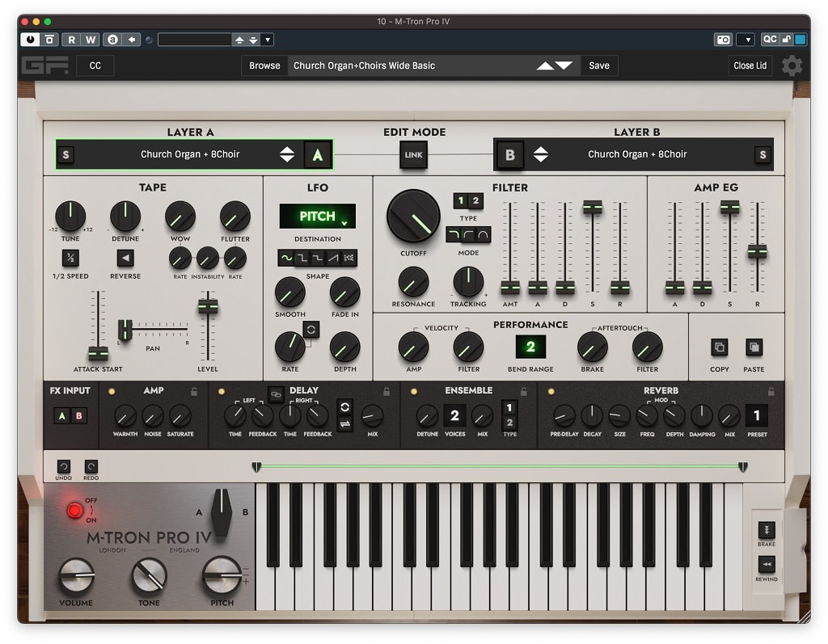
Task: Click the Copy layer settings icon
Action: 719,347
